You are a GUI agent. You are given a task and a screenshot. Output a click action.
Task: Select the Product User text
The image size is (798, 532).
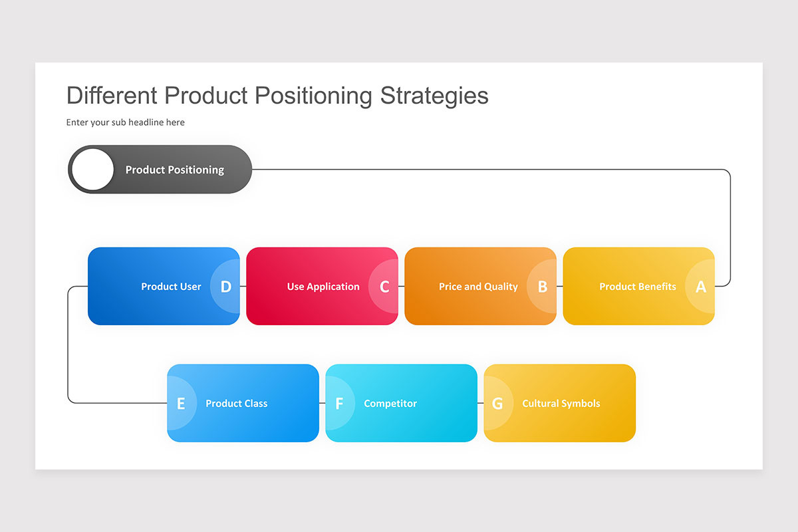click(171, 287)
